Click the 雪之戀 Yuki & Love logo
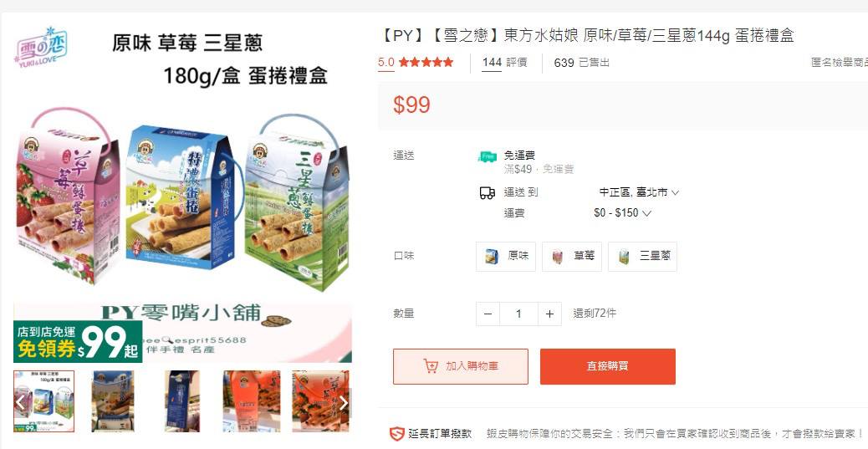This screenshot has width=868, height=449. coord(41,47)
